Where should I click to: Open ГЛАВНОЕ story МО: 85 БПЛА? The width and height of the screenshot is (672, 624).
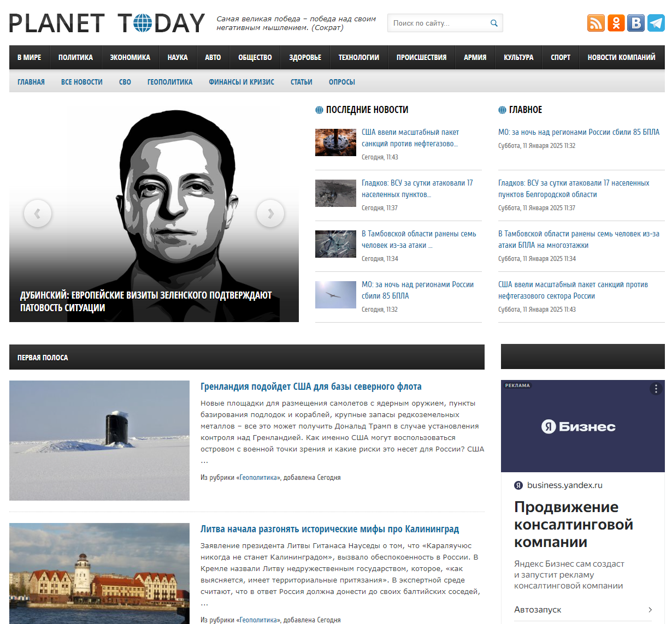coord(579,132)
